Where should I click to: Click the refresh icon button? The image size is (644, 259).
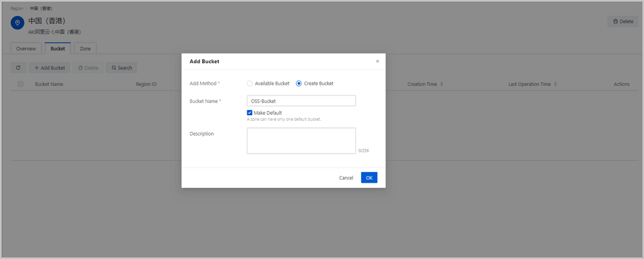[x=18, y=68]
